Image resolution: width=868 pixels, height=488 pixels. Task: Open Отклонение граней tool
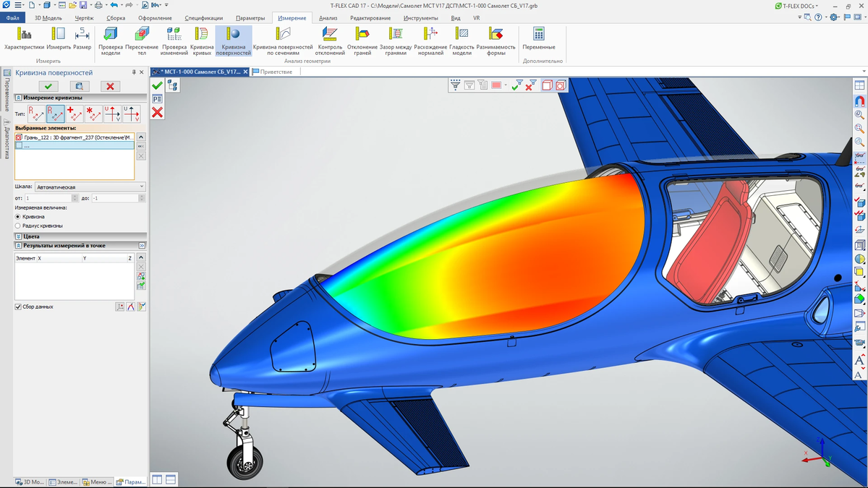click(362, 42)
